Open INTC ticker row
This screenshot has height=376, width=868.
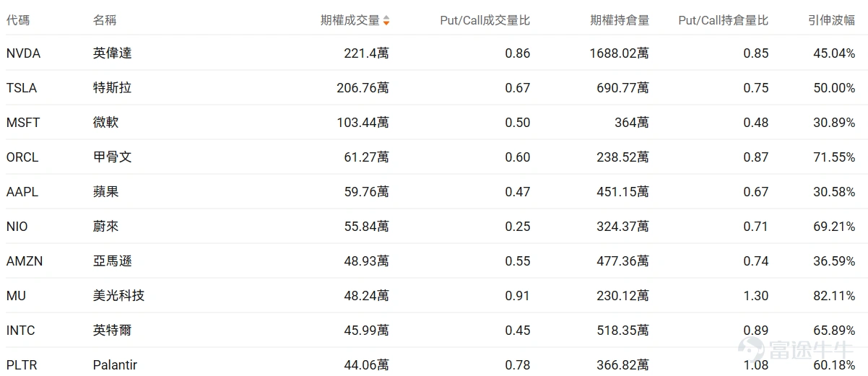coord(21,331)
